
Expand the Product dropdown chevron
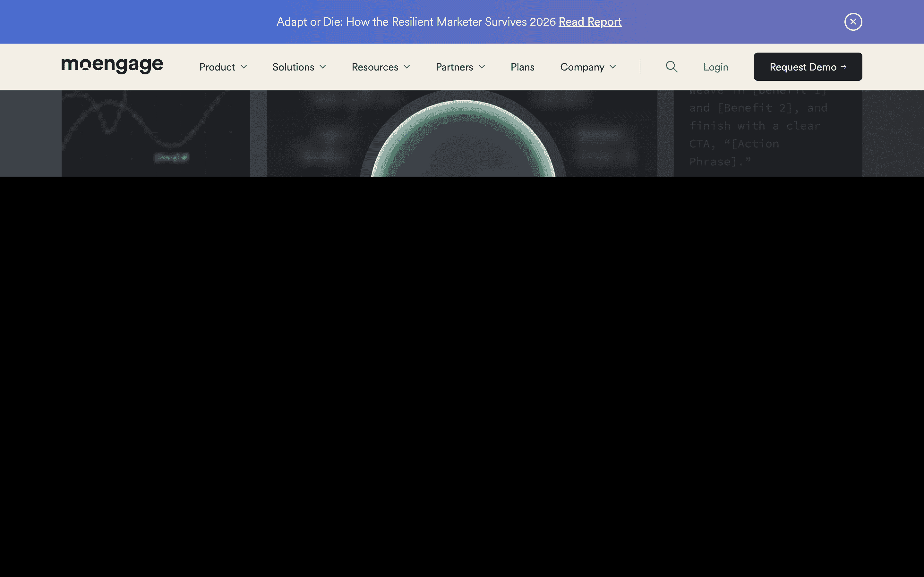(244, 67)
